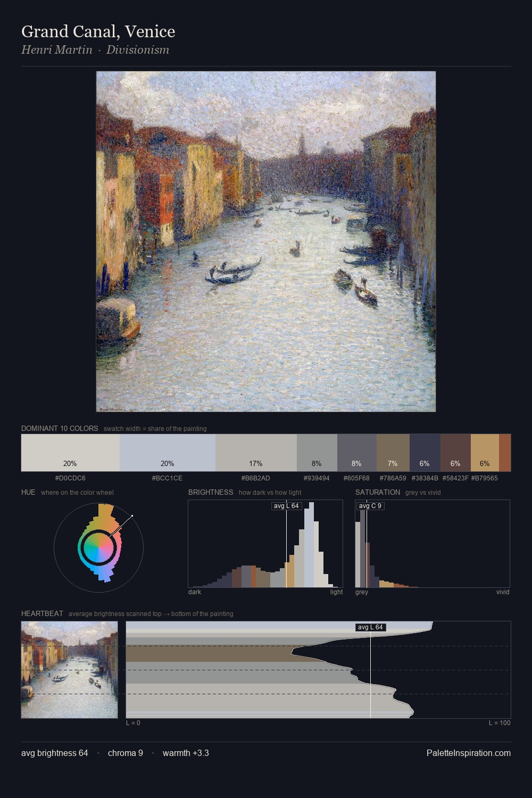This screenshot has height=798, width=532.
Task: Click 'where on the color wheel' caption
Action: (77, 493)
